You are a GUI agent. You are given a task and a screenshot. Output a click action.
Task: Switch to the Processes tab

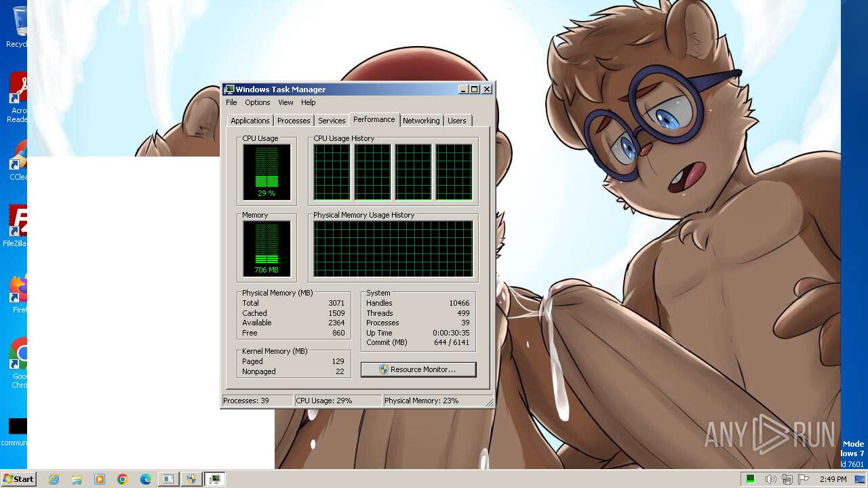pos(294,121)
